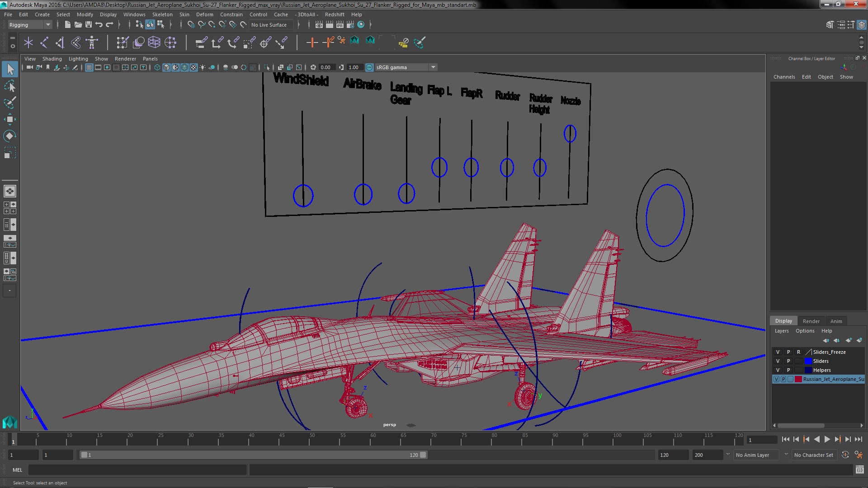Toggle visibility V for Sliders_Freeze layer
The height and width of the screenshot is (488, 868).
click(778, 352)
